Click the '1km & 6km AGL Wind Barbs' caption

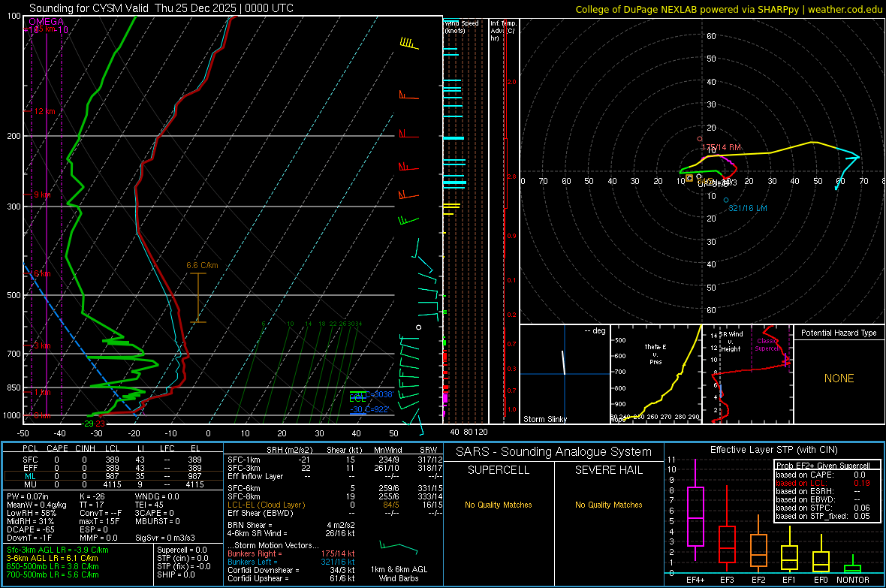click(399, 574)
